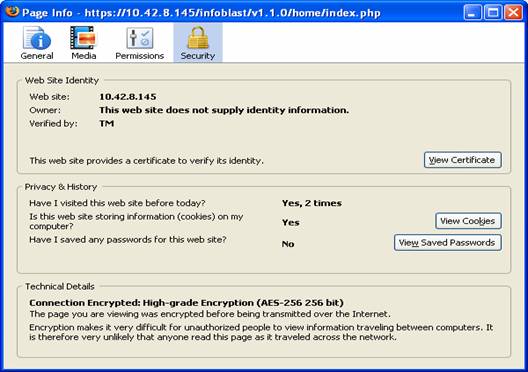
Task: Click the 'Verified by' value TM
Action: tap(107, 124)
